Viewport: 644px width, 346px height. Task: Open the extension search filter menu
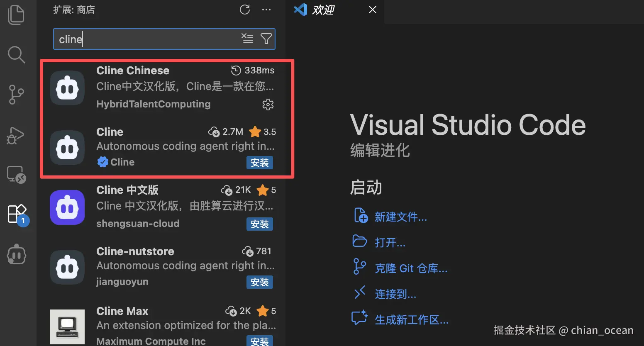point(266,39)
